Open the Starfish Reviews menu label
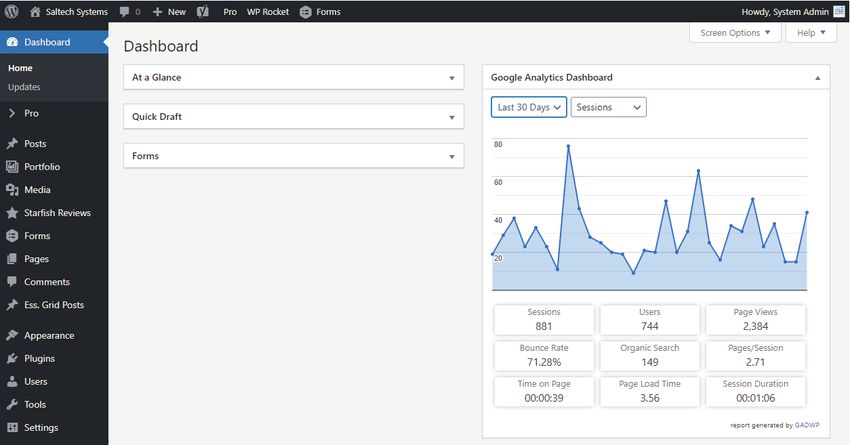The width and height of the screenshot is (850, 445). pyautogui.click(x=57, y=212)
